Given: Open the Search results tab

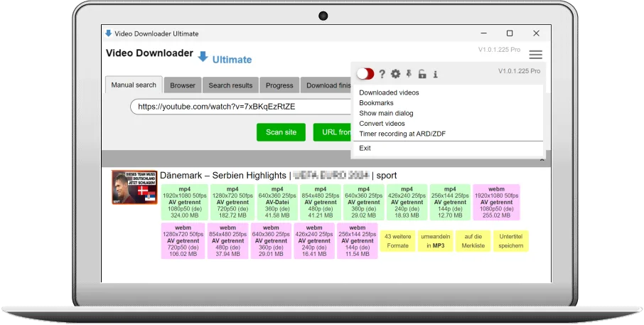Looking at the screenshot, I should [230, 85].
